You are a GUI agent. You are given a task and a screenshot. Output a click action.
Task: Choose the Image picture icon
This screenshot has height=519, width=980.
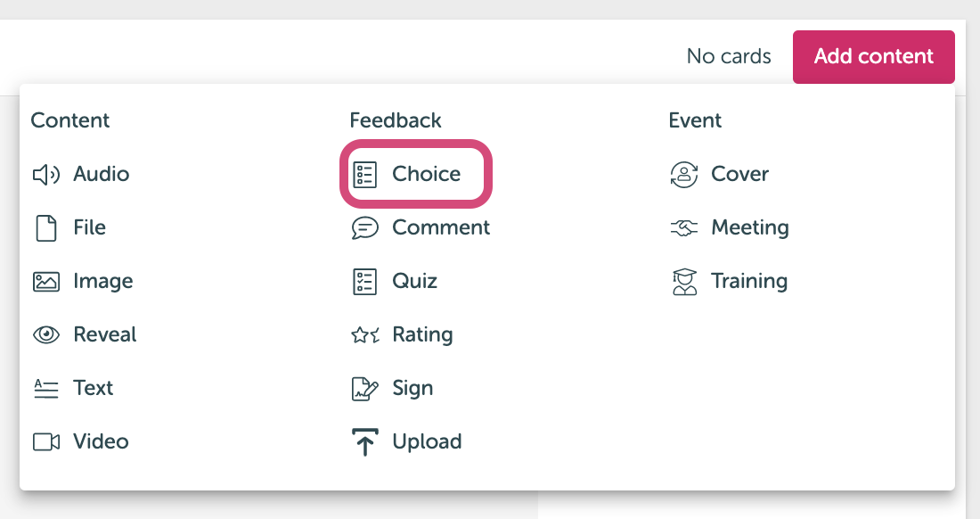tap(46, 282)
